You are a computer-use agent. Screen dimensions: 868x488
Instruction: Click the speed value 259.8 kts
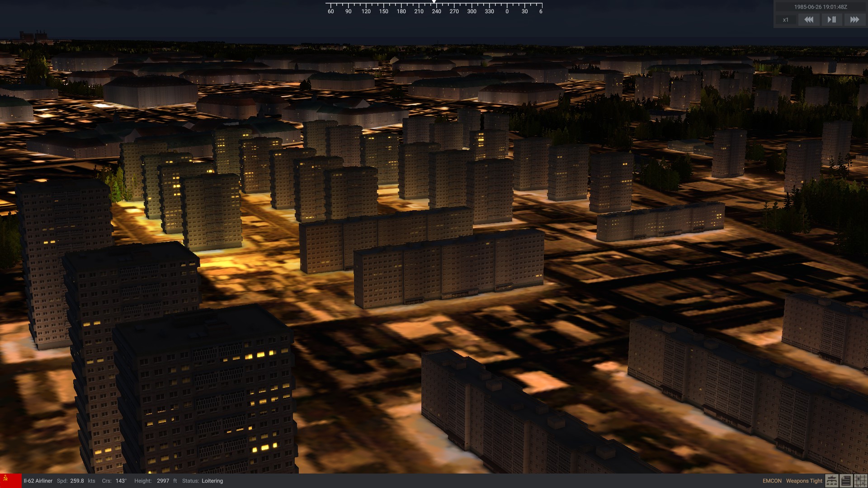pyautogui.click(x=77, y=481)
